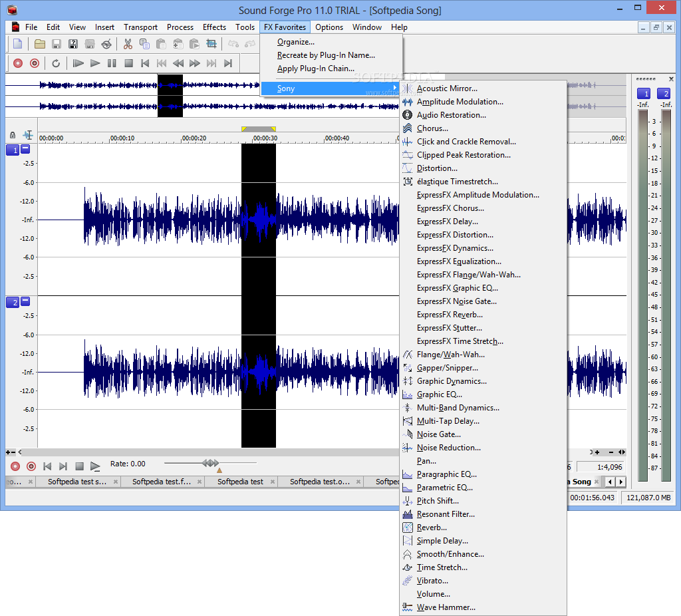This screenshot has width=681, height=616.
Task: Cut selection with the scissors icon
Action: pyautogui.click(x=128, y=44)
